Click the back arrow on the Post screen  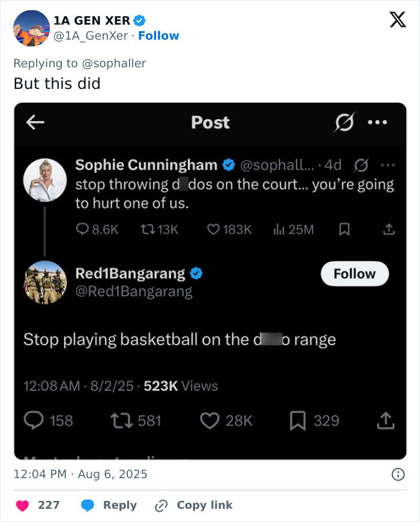(35, 123)
